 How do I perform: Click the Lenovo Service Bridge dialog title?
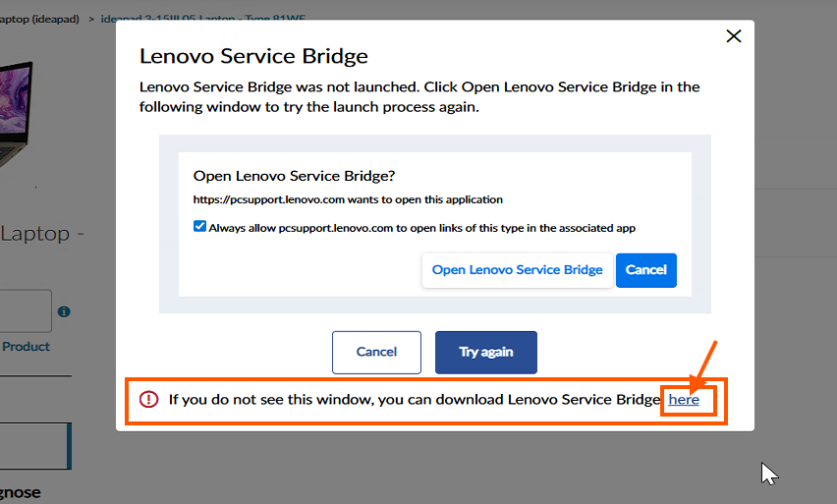(253, 56)
